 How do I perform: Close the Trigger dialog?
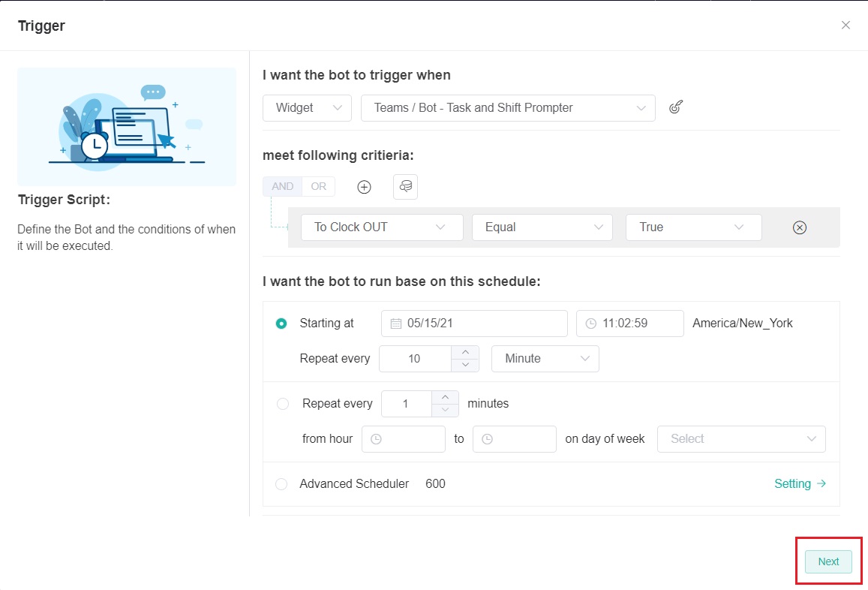point(845,26)
